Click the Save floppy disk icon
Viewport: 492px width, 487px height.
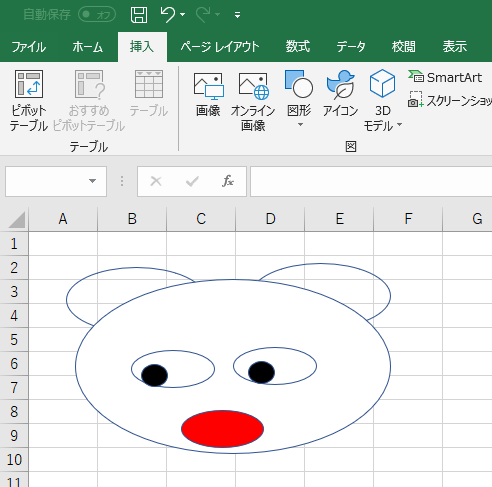(x=139, y=15)
